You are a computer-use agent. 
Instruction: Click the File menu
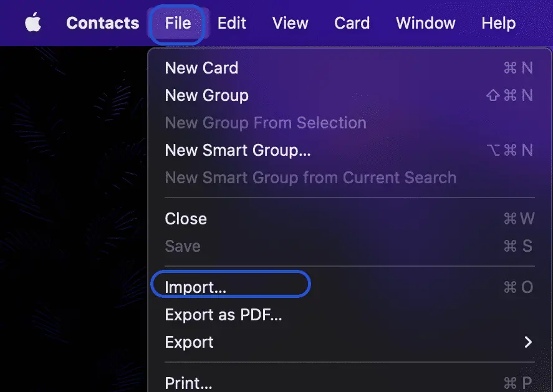coord(178,23)
